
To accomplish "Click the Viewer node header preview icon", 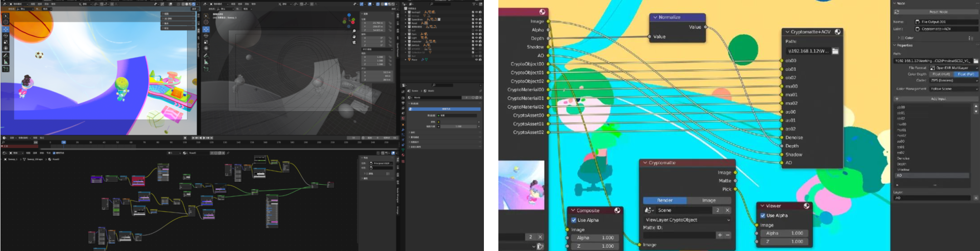I will click(x=806, y=206).
